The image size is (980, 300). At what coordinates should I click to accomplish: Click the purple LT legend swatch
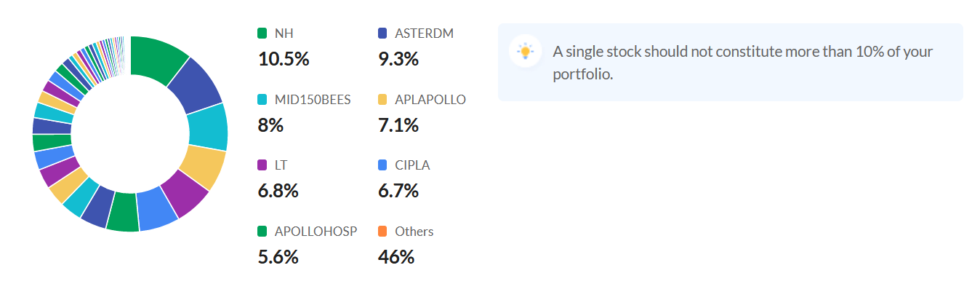[262, 165]
